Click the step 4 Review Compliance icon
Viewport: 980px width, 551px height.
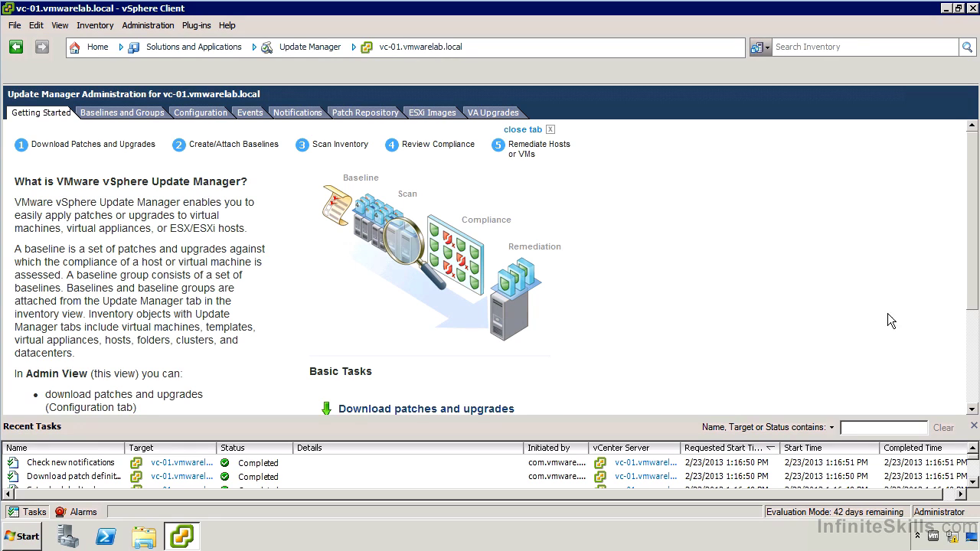coord(392,145)
